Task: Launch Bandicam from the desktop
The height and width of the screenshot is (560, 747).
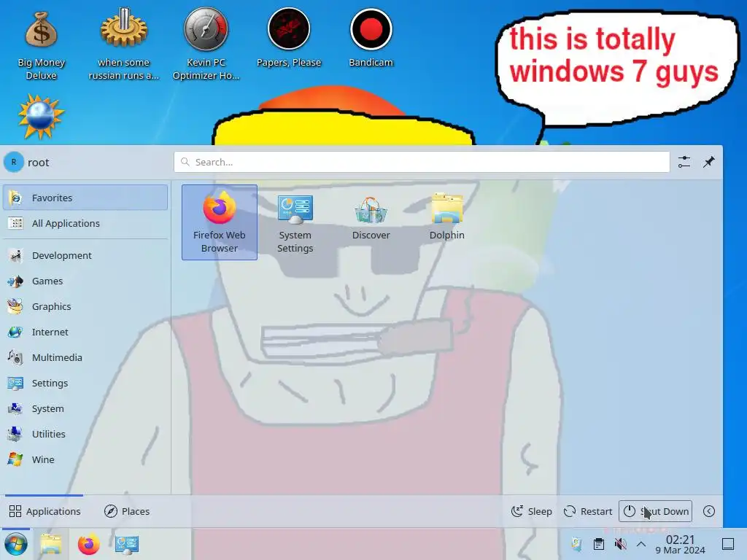Action: 371,38
